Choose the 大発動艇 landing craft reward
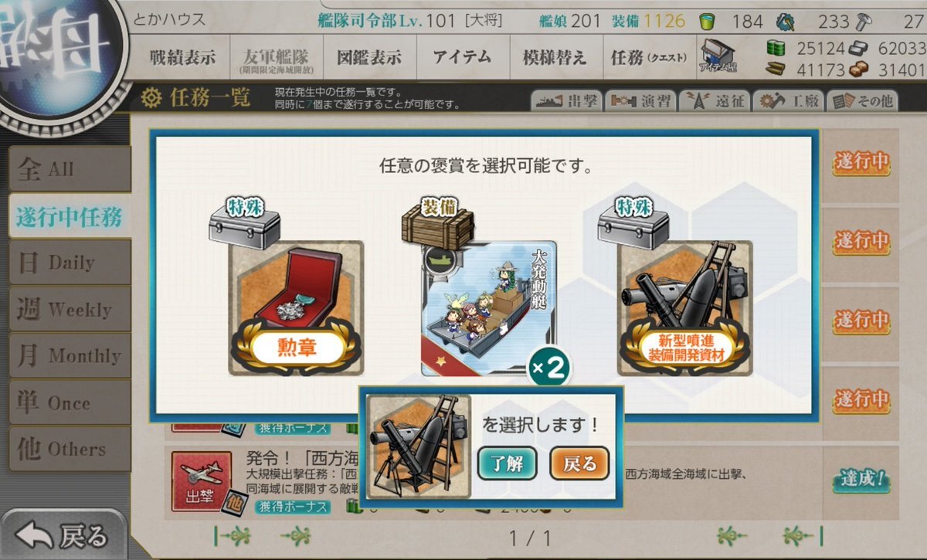This screenshot has height=560, width=927. (488, 307)
